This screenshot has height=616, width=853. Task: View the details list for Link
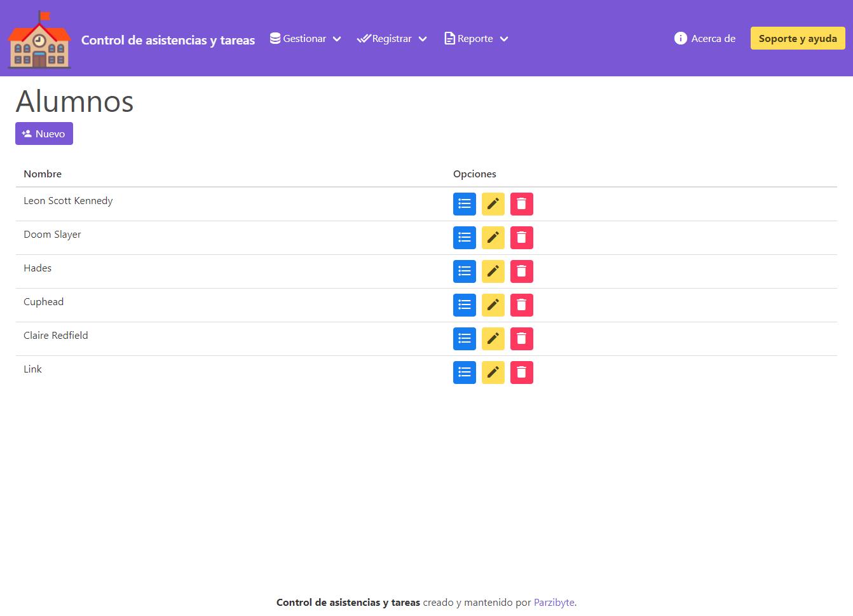tap(464, 373)
